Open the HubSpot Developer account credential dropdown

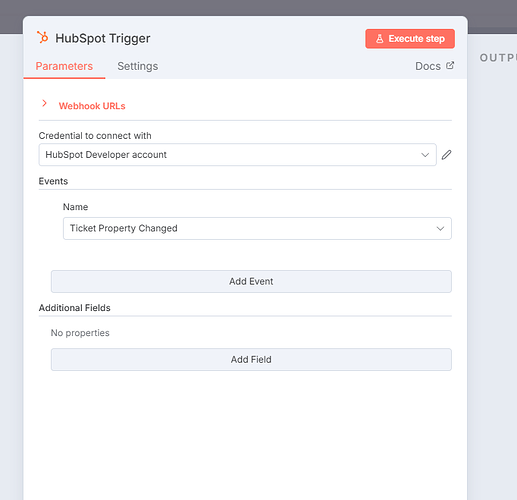tap(237, 155)
